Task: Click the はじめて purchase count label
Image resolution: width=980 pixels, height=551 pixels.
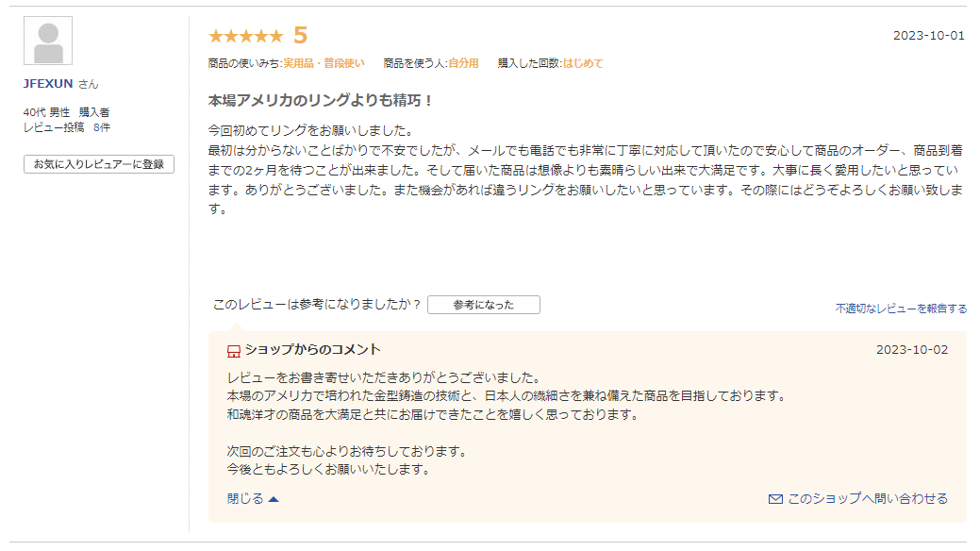Action: click(583, 63)
